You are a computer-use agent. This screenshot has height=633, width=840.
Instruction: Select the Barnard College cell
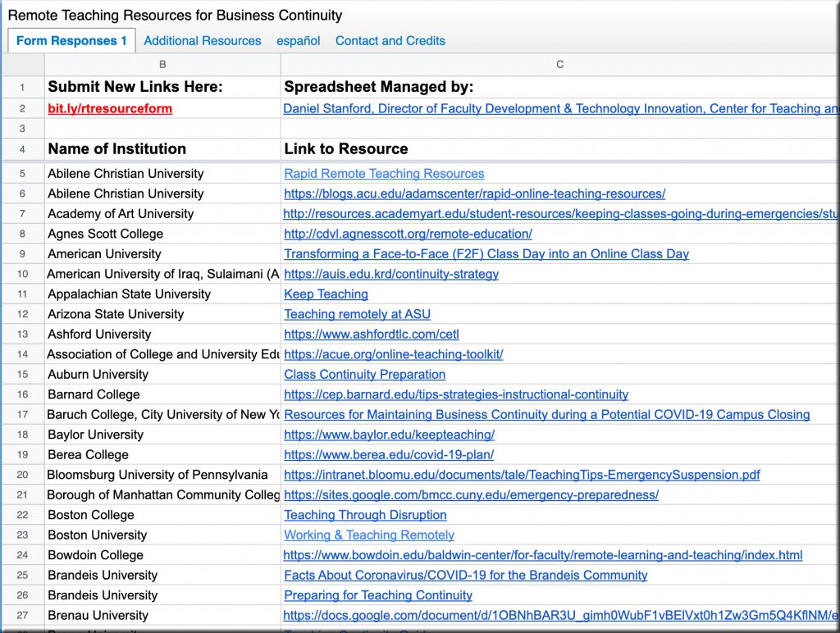tap(162, 394)
